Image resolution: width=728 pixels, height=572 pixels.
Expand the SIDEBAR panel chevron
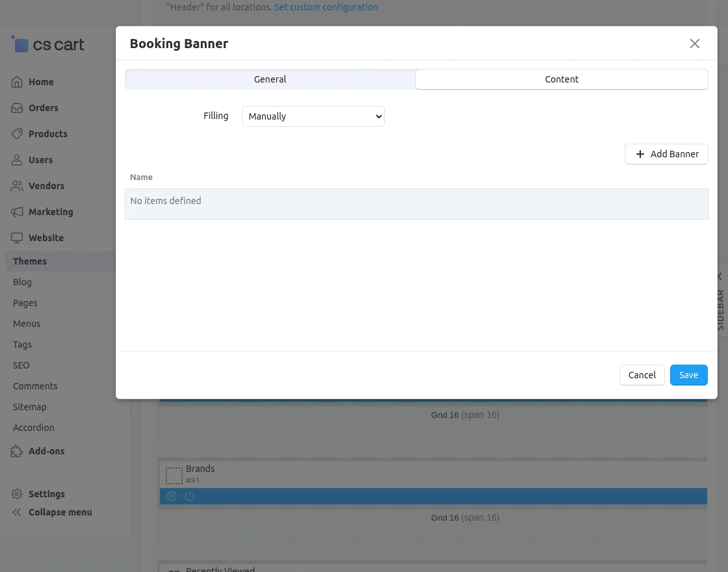[x=720, y=276]
